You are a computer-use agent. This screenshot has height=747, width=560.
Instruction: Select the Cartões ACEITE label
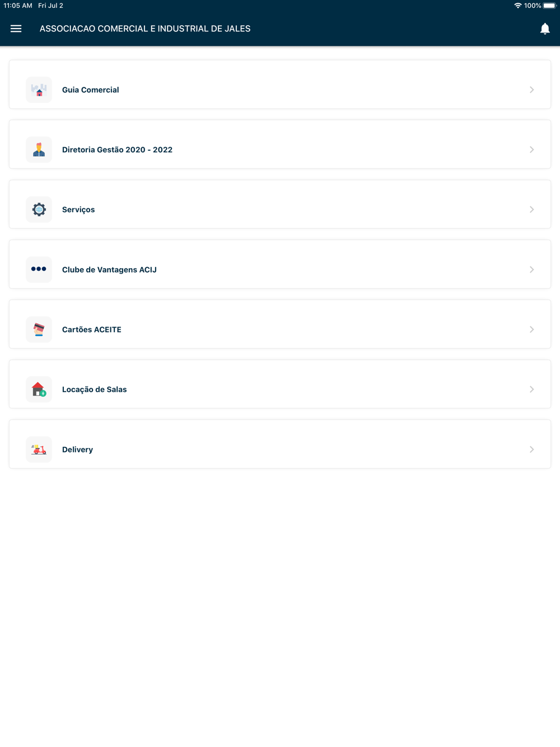tap(92, 329)
